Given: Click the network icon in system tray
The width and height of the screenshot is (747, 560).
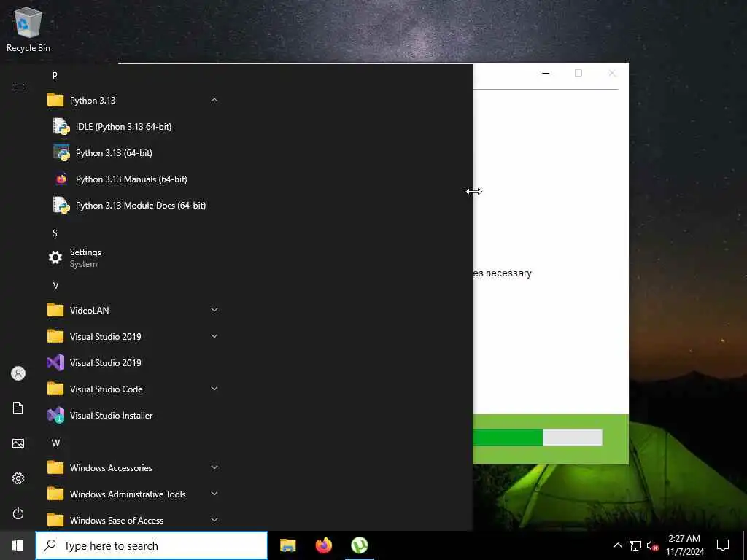Looking at the screenshot, I should (x=635, y=545).
